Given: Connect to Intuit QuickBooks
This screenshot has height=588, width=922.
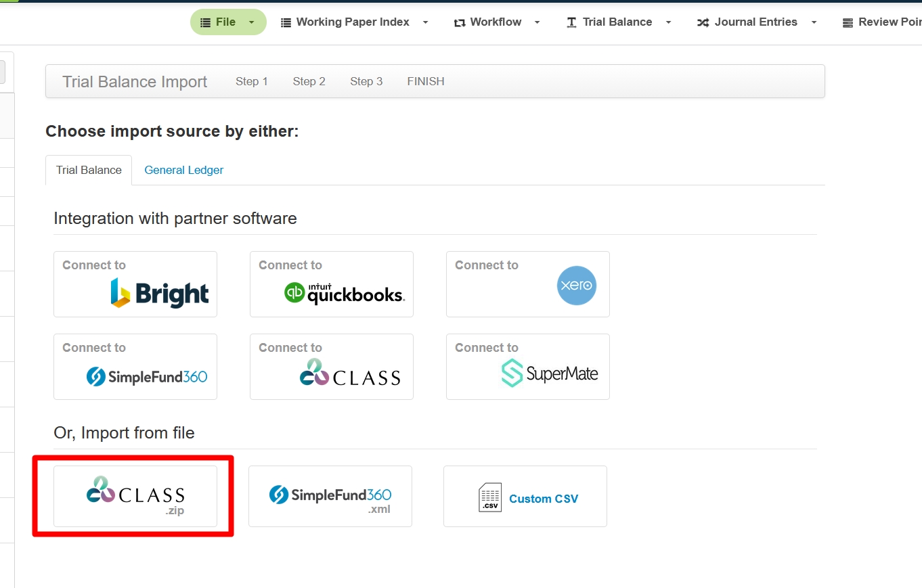Looking at the screenshot, I should [x=332, y=284].
